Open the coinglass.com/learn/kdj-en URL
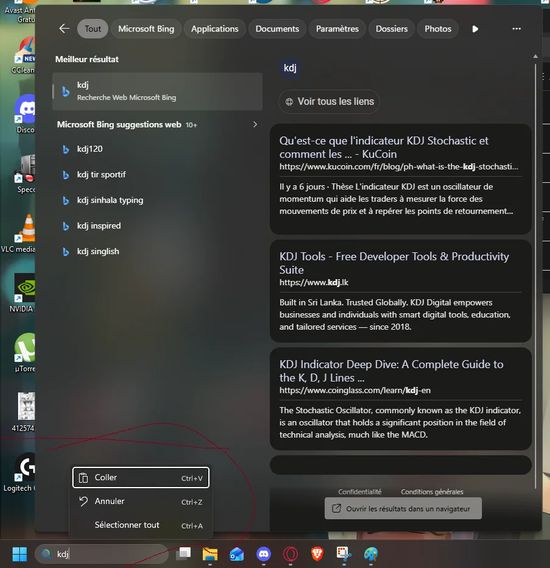 click(355, 390)
